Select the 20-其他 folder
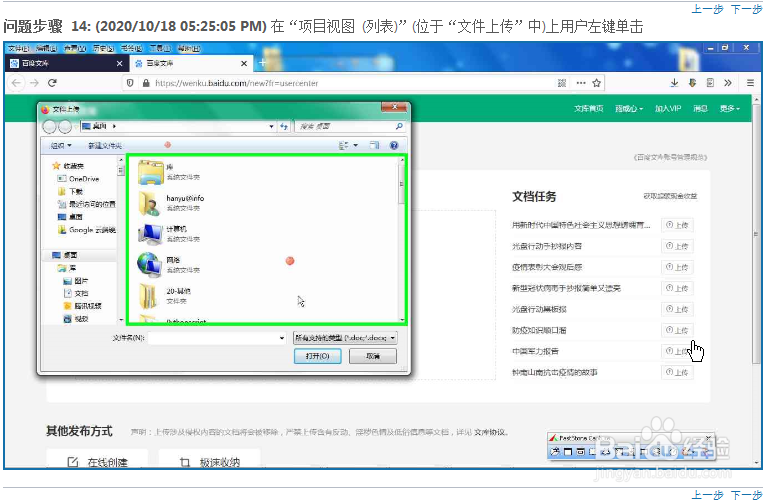Image resolution: width=775 pixels, height=500 pixels. coord(165,295)
